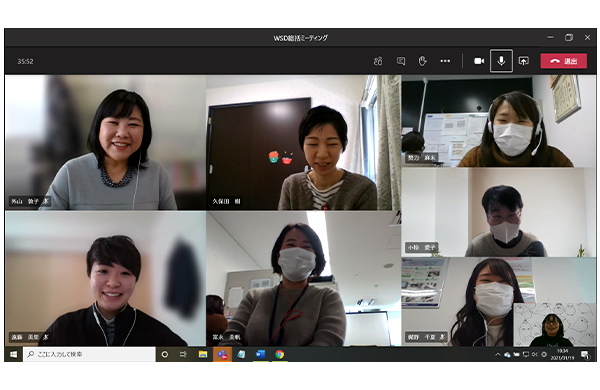Select the bottom-center masked participant tile
The width and height of the screenshot is (600, 390).
303,279
